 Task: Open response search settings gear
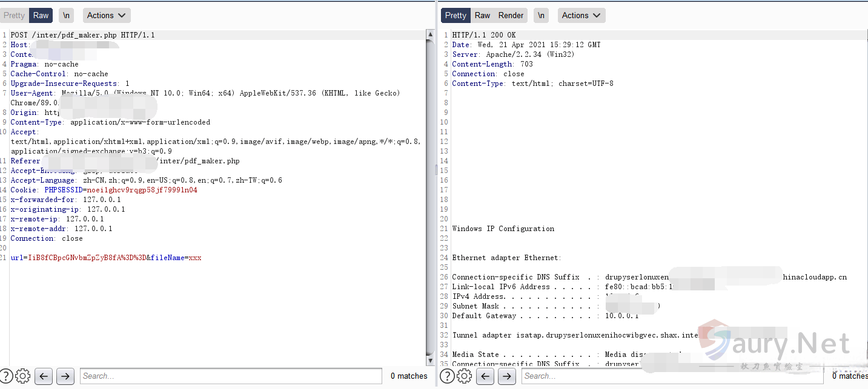click(x=465, y=376)
